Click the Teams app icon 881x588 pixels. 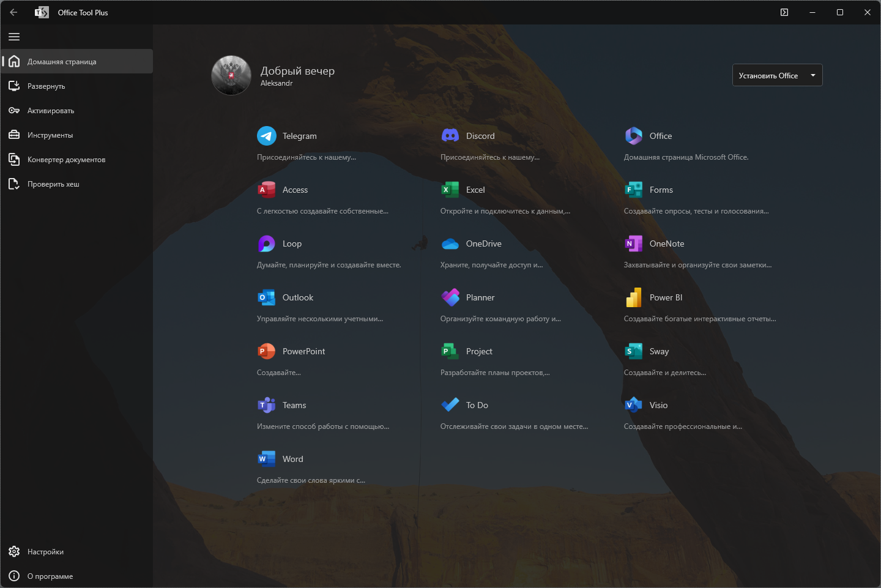(x=267, y=405)
